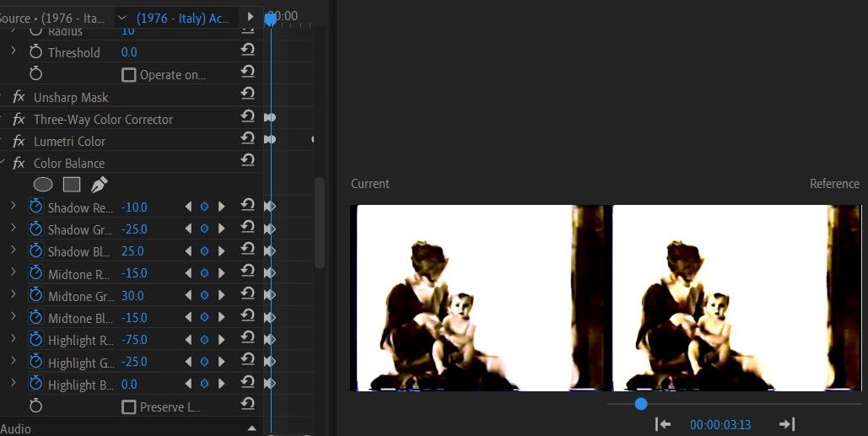Go to next keyframe for Highlight Blue
This screenshot has width=868, height=436.
click(x=221, y=384)
